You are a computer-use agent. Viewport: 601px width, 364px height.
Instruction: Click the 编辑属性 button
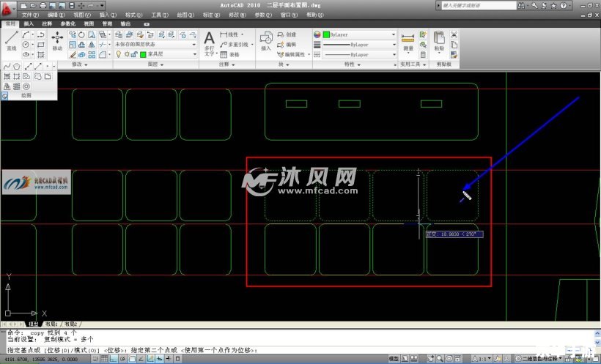[291, 55]
